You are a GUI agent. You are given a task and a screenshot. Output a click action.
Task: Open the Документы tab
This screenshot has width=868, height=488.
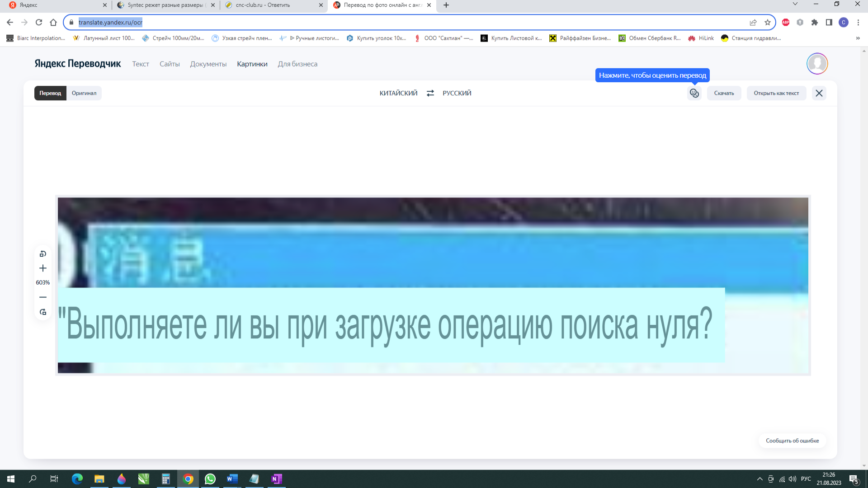click(208, 64)
